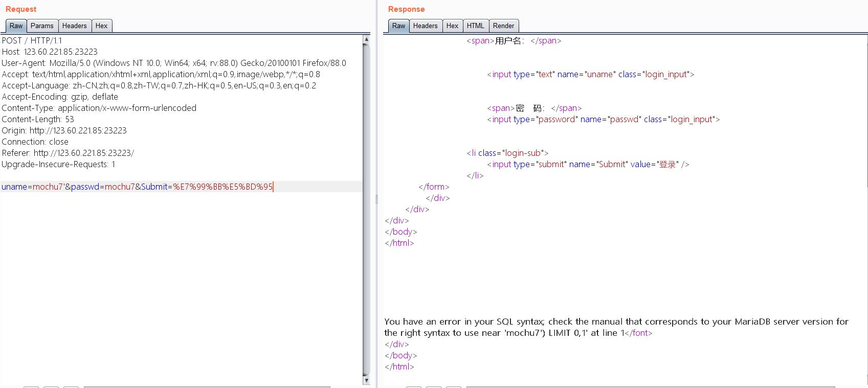868x388 pixels.
Task: Click the request pane vertical scrollbar thumb
Action: tap(366, 210)
